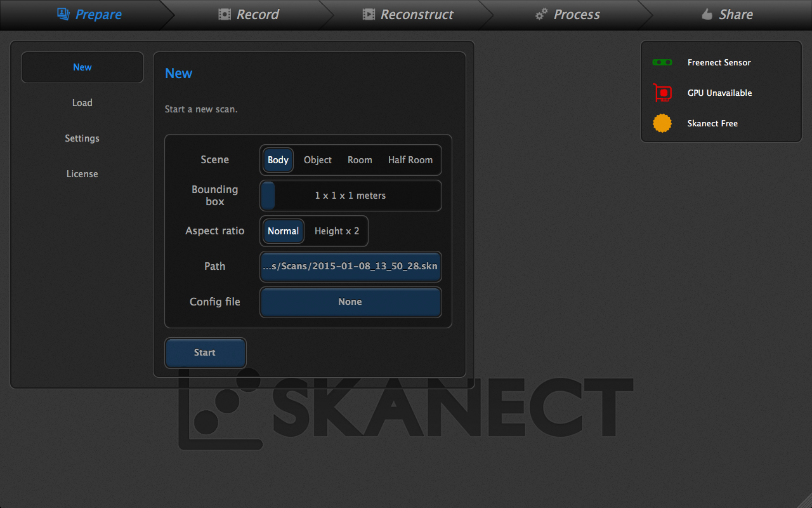Click the orange Skanect Free badge icon
Viewport: 812px width, 508px height.
pyautogui.click(x=662, y=123)
